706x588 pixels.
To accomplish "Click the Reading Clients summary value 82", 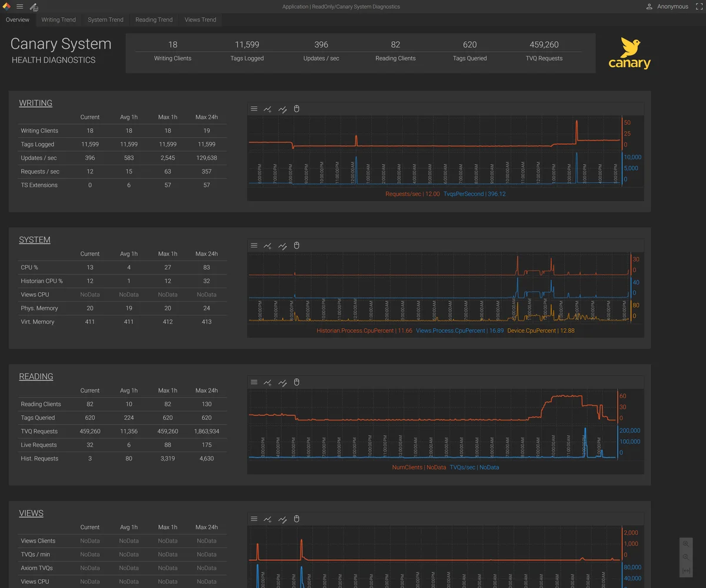I will point(395,45).
